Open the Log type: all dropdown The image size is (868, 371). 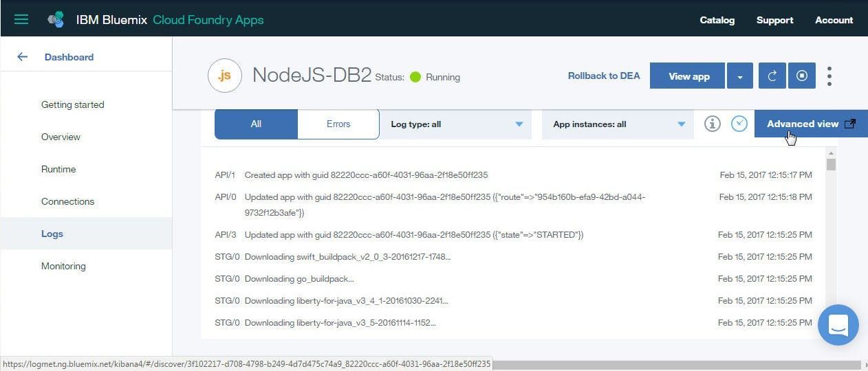tap(455, 124)
